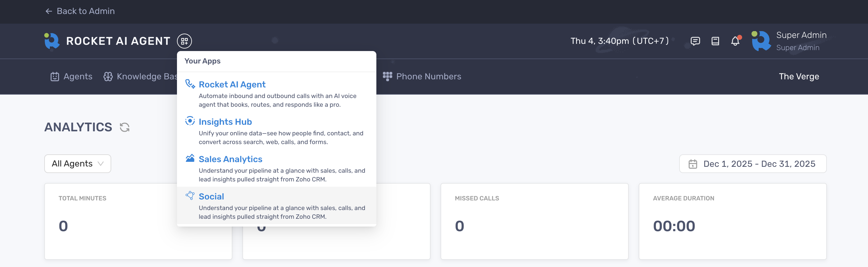Click the apps grid launcher icon
This screenshot has height=267, width=868.
[184, 41]
